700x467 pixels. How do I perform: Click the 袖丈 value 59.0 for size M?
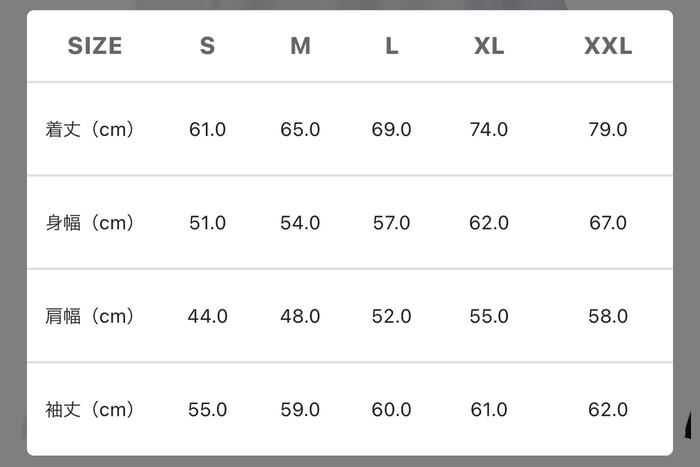300,410
